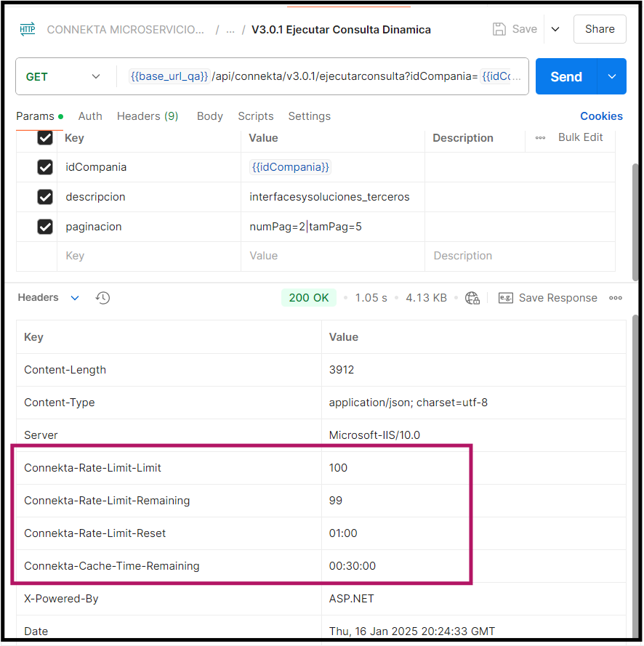The height and width of the screenshot is (646, 644).
Task: Open the response history clock icon
Action: click(x=102, y=298)
